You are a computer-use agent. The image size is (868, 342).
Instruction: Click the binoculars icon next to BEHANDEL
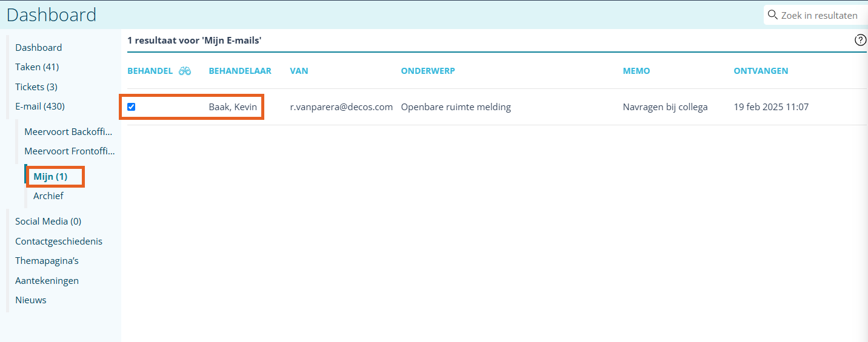tap(185, 71)
